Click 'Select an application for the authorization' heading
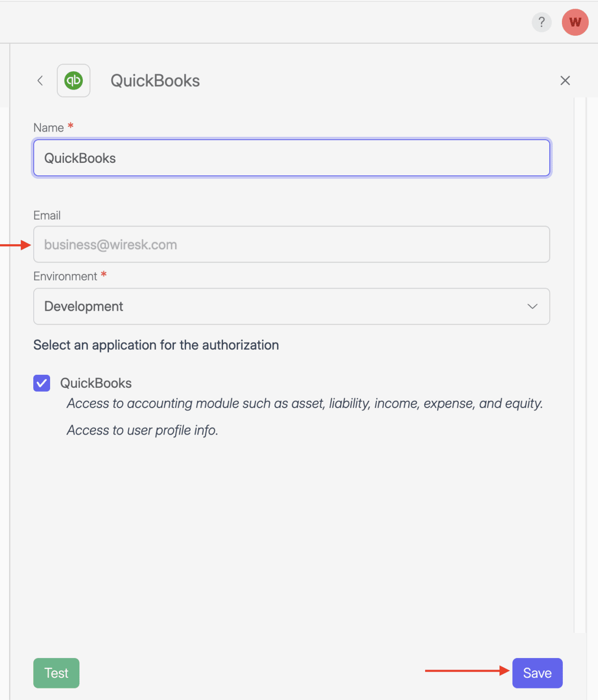 click(156, 345)
